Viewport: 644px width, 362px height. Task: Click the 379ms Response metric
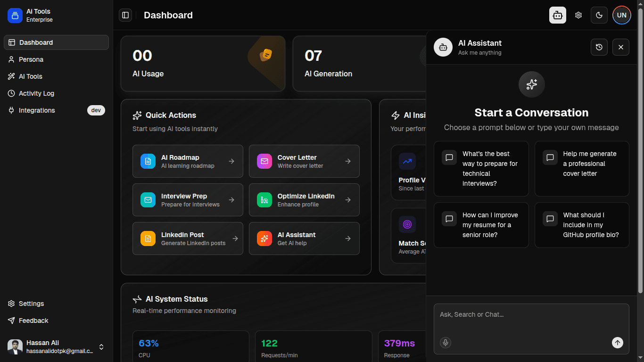click(402, 346)
